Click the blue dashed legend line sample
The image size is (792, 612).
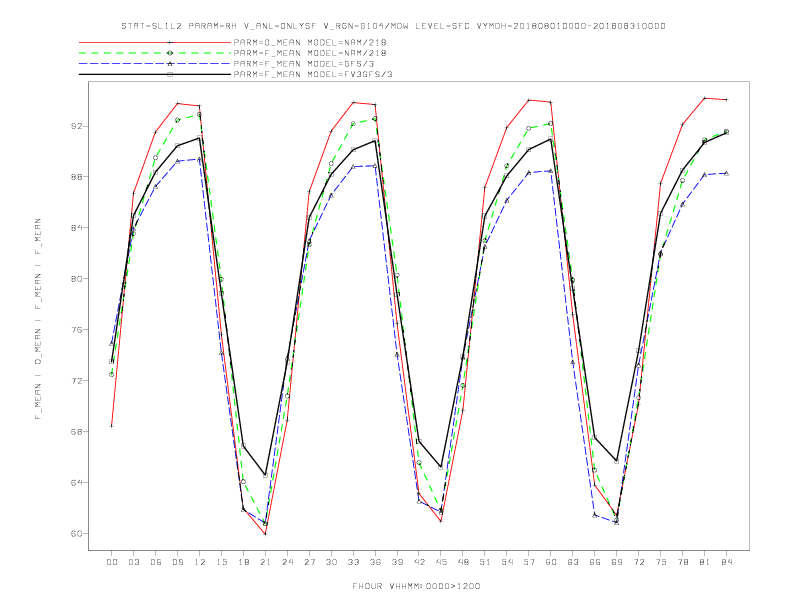(x=155, y=64)
